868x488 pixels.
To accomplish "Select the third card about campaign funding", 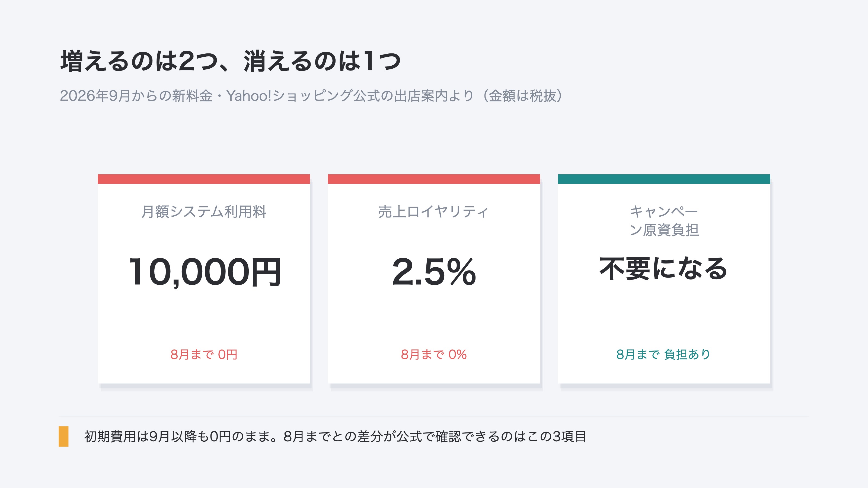I will pos(664,279).
